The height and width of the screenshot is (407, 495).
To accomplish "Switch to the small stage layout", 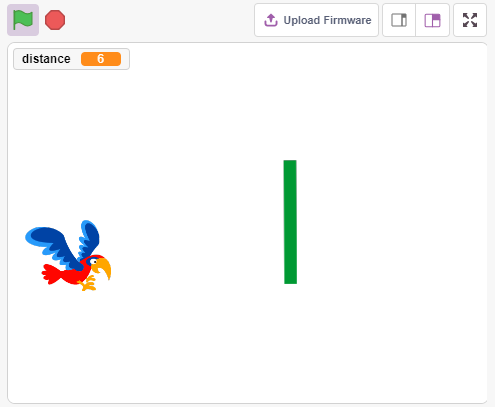I will pos(399,20).
